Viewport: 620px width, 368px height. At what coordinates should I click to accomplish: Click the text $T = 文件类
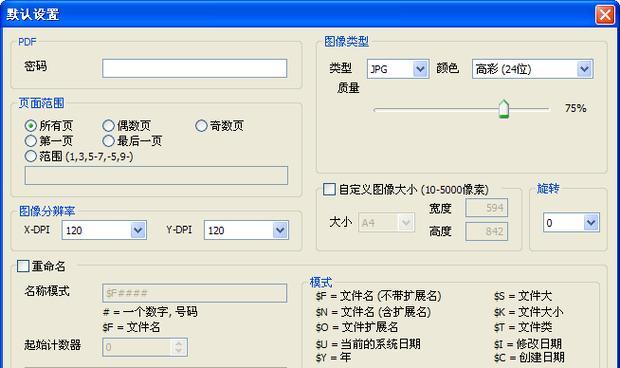pyautogui.click(x=523, y=327)
